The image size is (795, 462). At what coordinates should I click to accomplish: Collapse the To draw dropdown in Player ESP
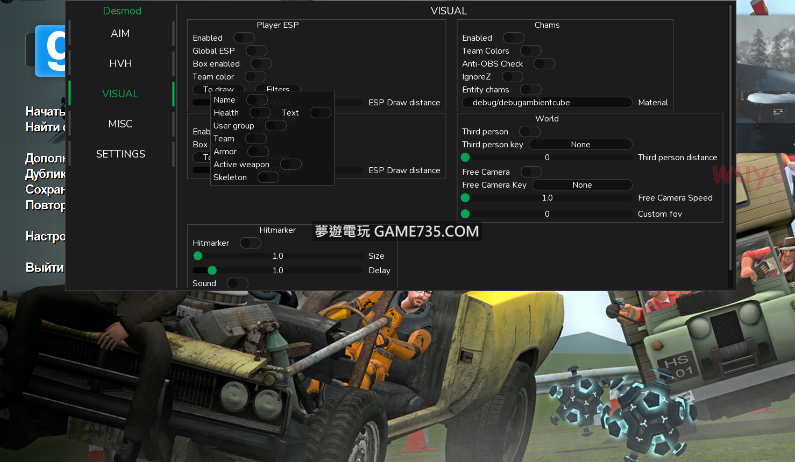[x=219, y=89]
